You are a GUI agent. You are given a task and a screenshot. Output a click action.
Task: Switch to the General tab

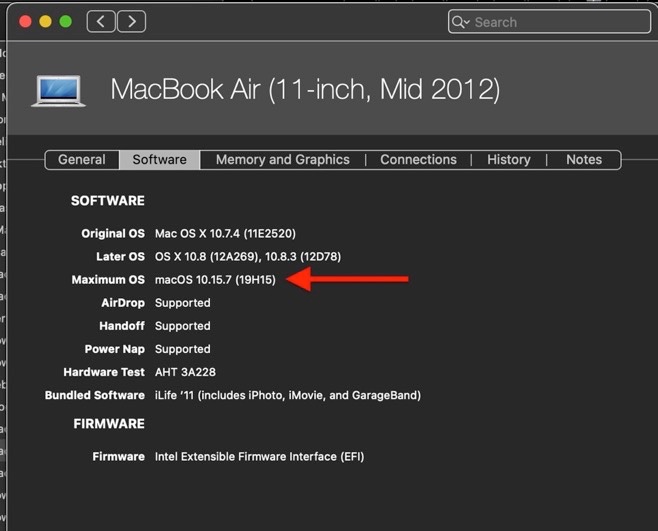pyautogui.click(x=82, y=160)
